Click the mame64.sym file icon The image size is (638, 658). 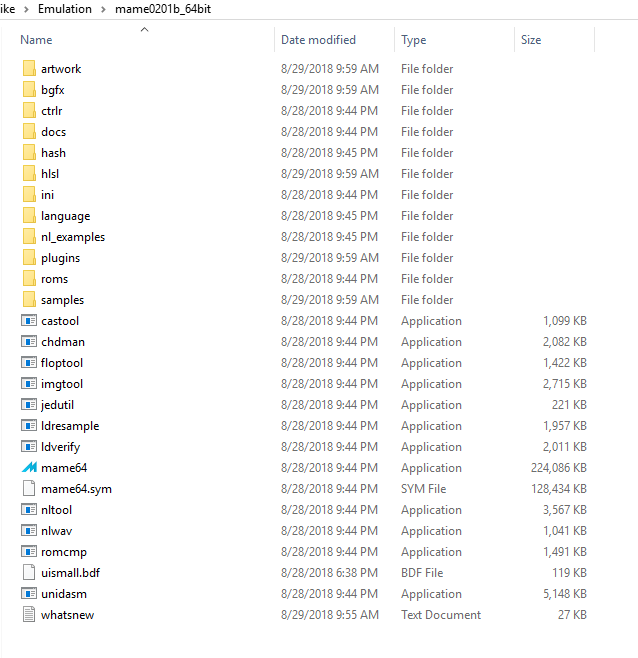point(29,488)
